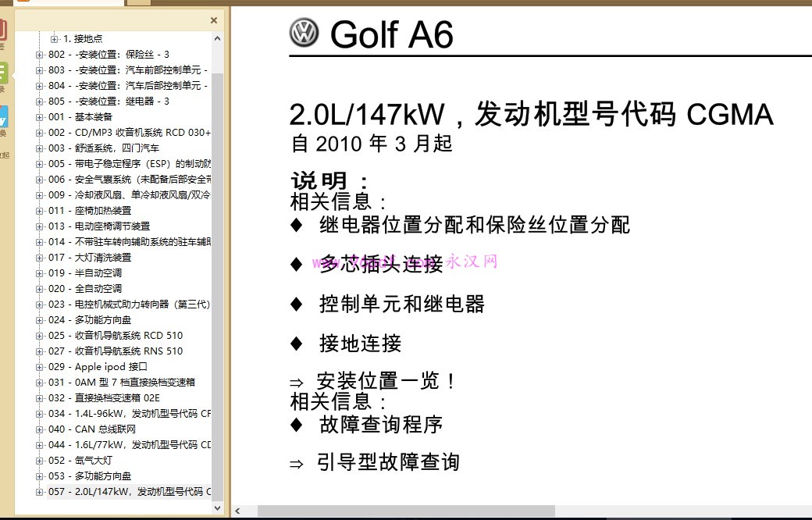Click the Volkswagen logo in page header
The height and width of the screenshot is (520, 812).
pos(304,33)
